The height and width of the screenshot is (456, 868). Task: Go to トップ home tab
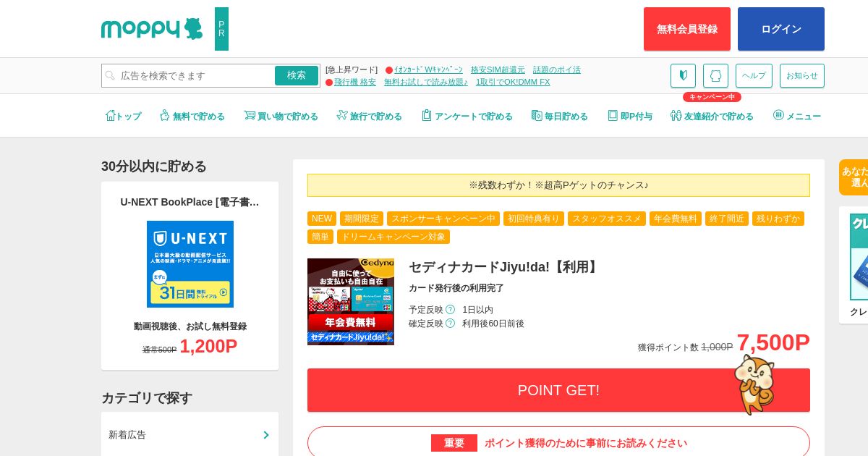(123, 116)
